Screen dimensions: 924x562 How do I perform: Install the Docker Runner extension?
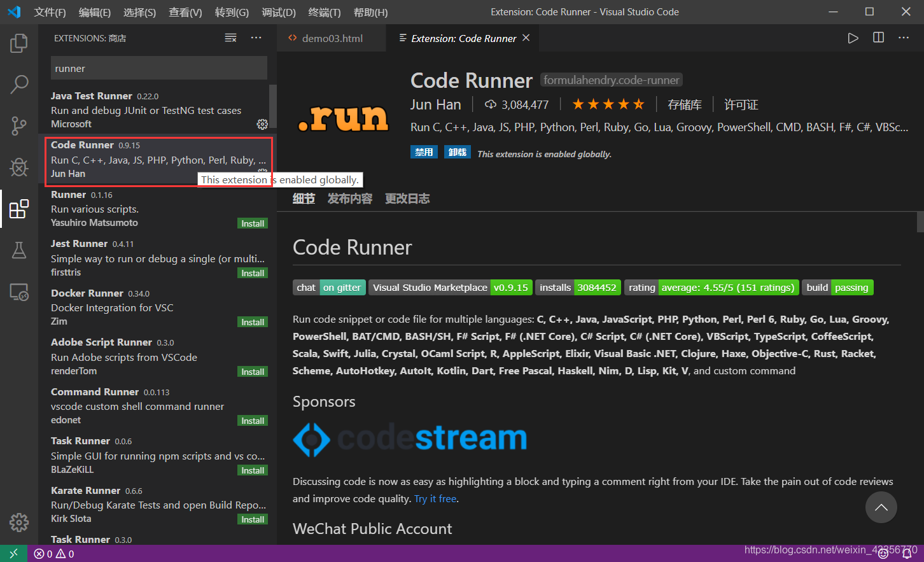(x=253, y=322)
